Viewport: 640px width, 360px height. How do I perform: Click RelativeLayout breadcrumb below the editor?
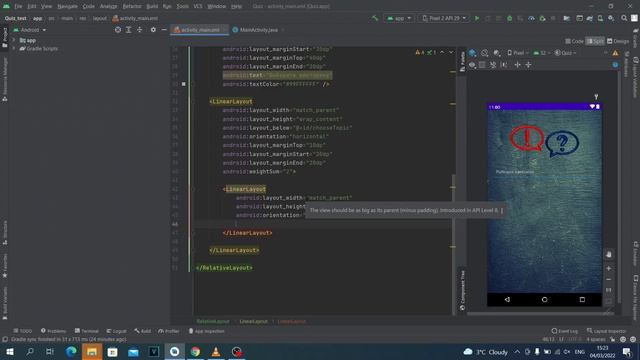[x=213, y=322]
